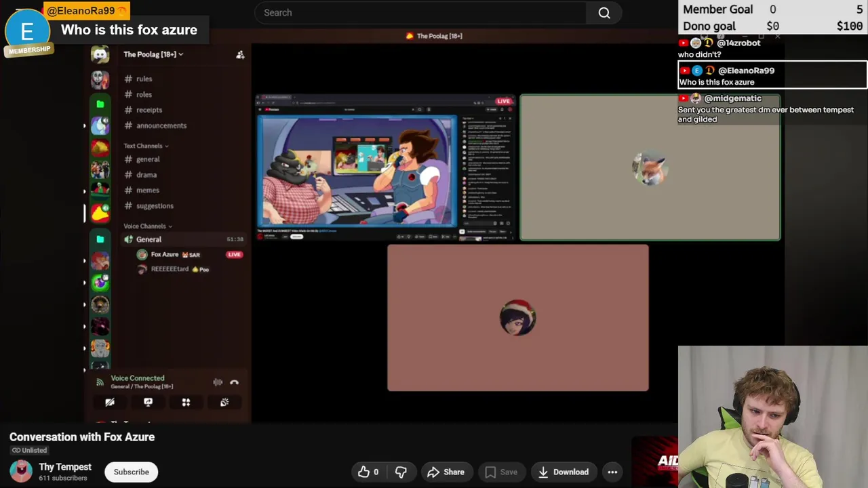Expand the first green folder in server list
This screenshot has height=488, width=868.
tap(100, 104)
